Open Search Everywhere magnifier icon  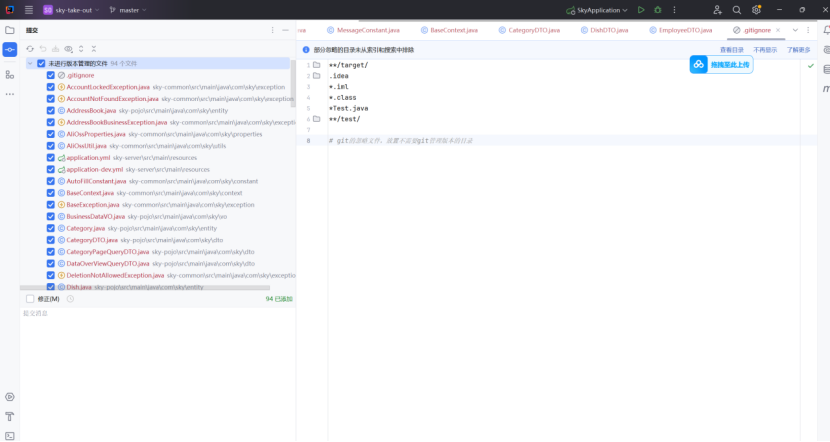tap(737, 10)
